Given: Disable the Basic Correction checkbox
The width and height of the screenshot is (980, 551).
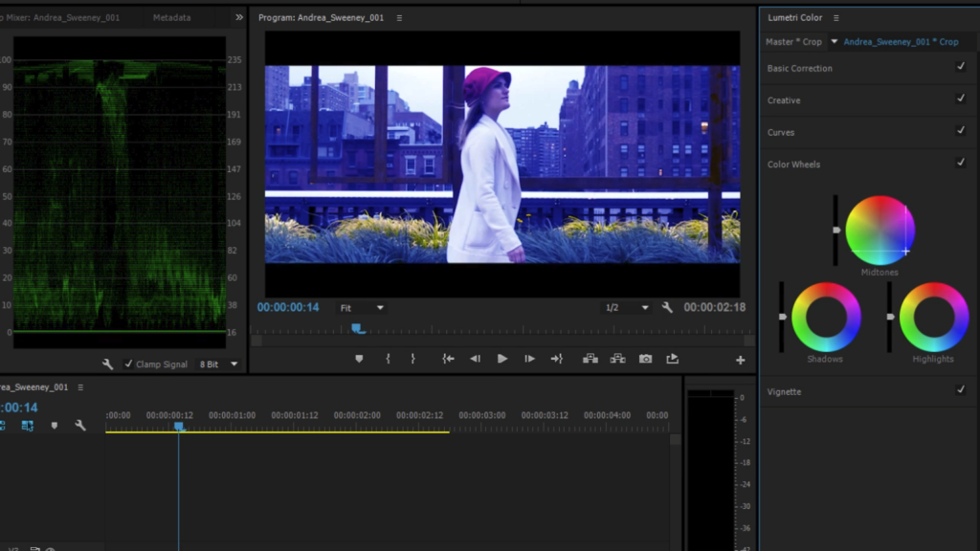Looking at the screenshot, I should (960, 67).
